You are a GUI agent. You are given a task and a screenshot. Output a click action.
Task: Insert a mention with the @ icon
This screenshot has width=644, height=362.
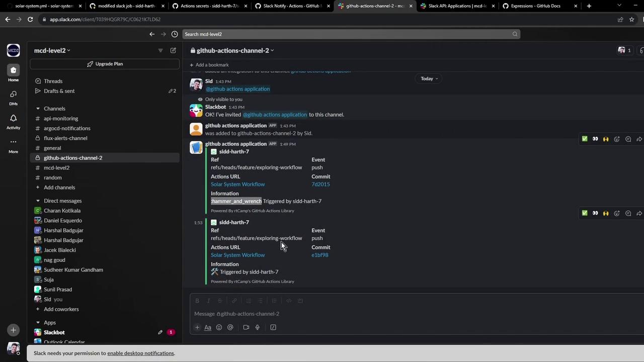pos(230,327)
